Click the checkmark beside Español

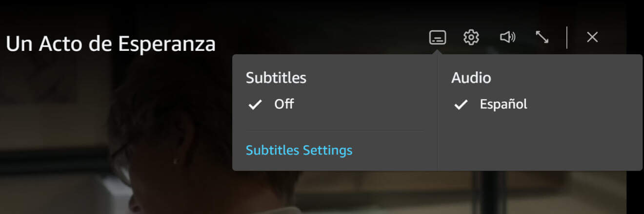tap(461, 105)
